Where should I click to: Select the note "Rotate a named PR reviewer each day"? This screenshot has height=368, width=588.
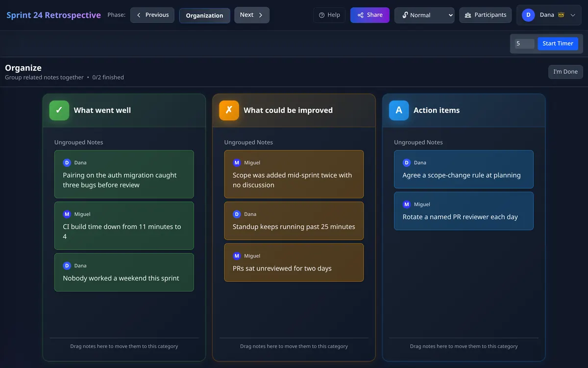pyautogui.click(x=464, y=211)
